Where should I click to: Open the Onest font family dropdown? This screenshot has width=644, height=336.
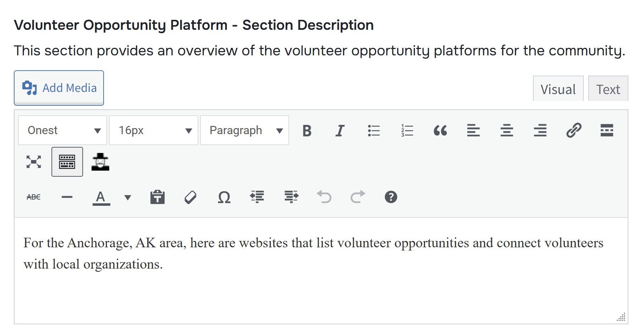(x=62, y=131)
